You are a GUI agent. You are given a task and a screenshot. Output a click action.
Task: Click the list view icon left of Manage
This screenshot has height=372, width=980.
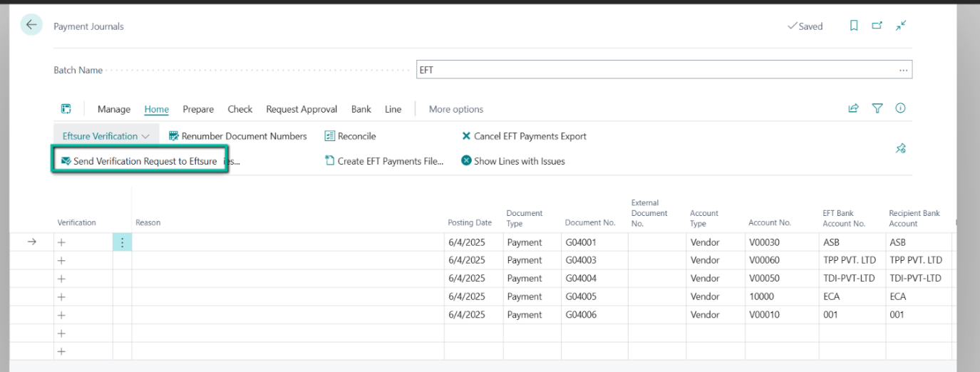point(66,109)
